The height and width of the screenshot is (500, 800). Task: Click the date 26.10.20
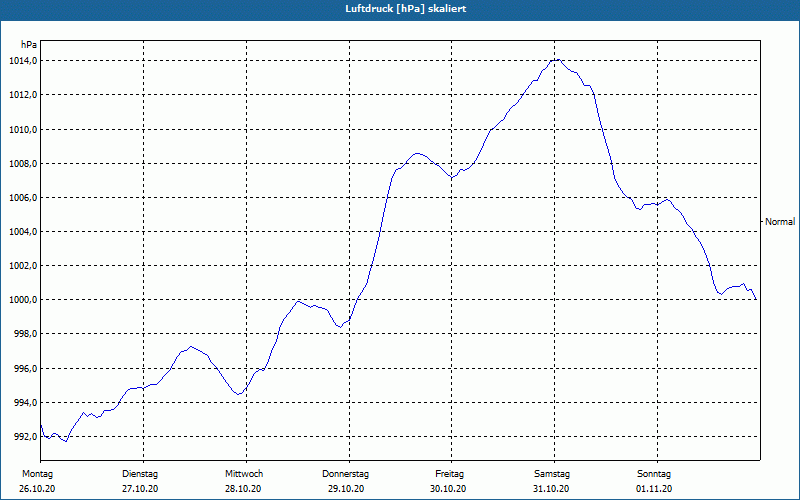pyautogui.click(x=37, y=489)
